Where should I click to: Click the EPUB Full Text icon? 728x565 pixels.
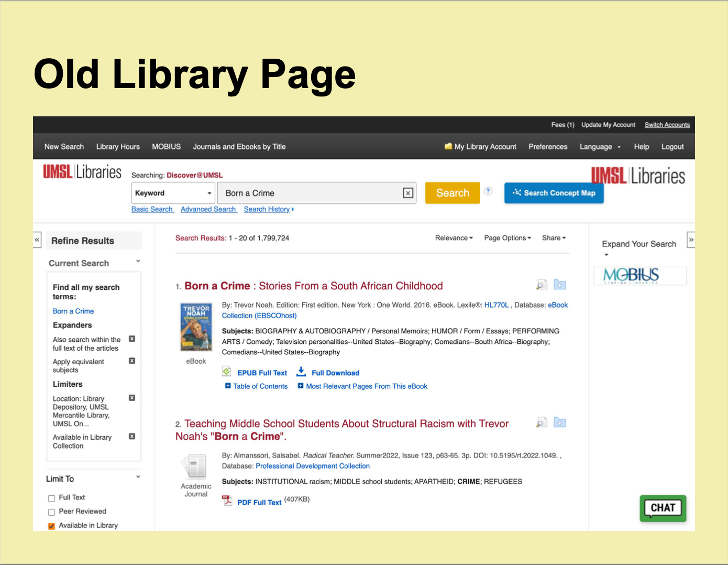tap(227, 372)
